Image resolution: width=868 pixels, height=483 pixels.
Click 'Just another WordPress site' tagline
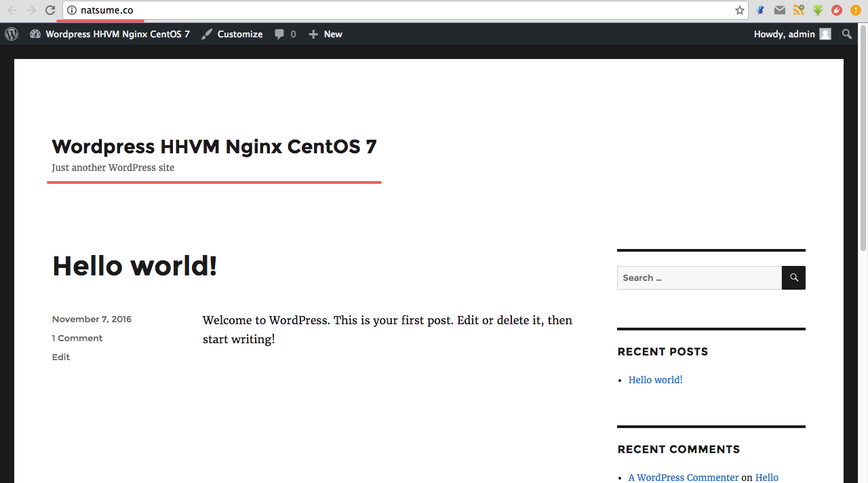click(x=113, y=168)
